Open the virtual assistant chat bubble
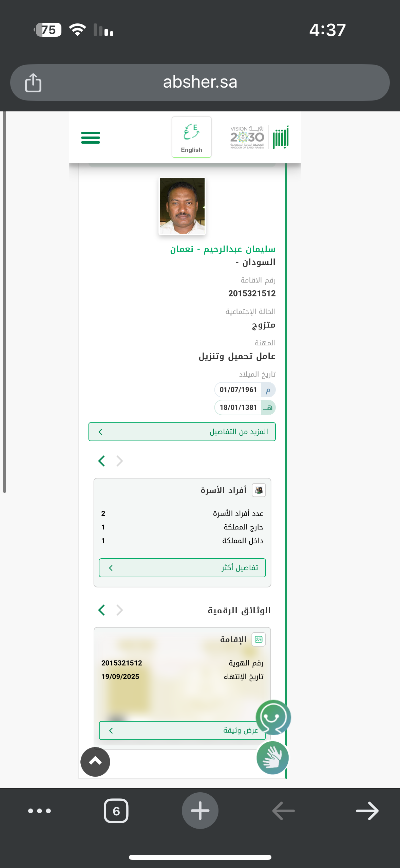The image size is (400, 868). [x=273, y=717]
